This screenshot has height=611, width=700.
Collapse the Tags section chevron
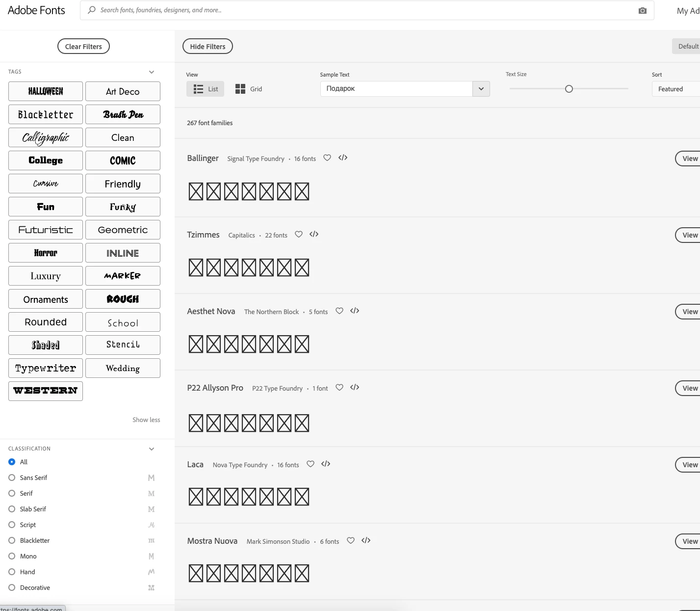[152, 72]
